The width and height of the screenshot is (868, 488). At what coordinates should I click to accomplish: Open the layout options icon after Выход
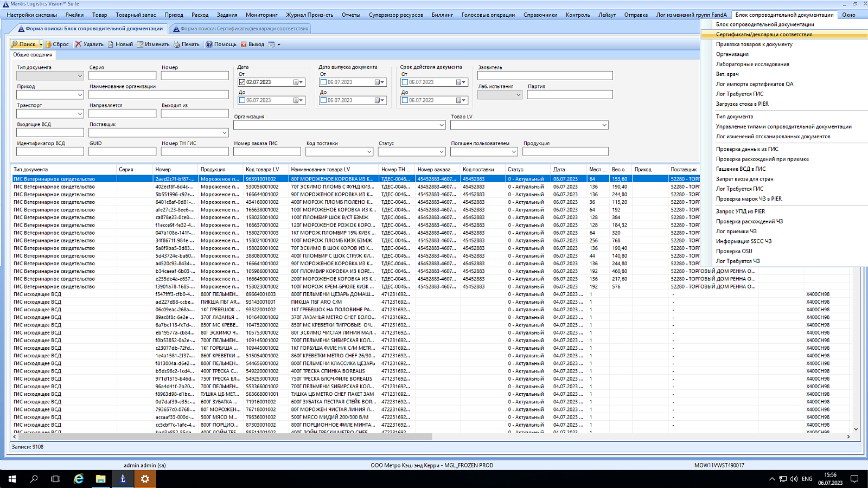[274, 44]
